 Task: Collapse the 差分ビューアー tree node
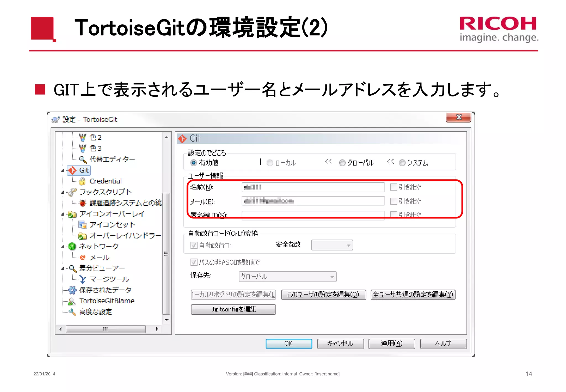click(63, 268)
